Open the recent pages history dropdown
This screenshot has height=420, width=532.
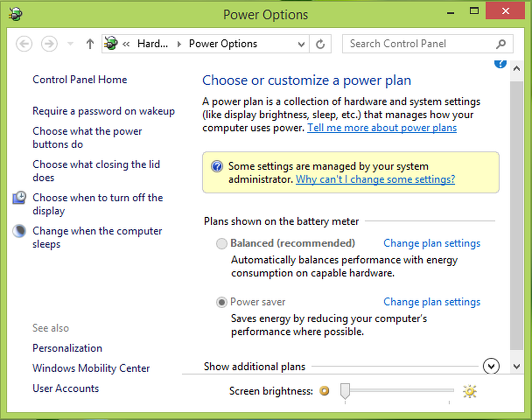pos(70,44)
